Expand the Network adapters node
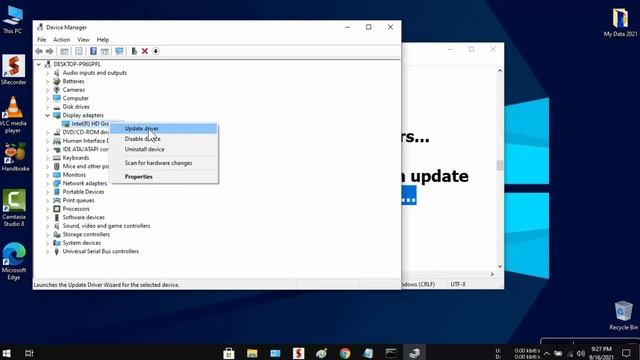This screenshot has width=640, height=360. click(47, 183)
